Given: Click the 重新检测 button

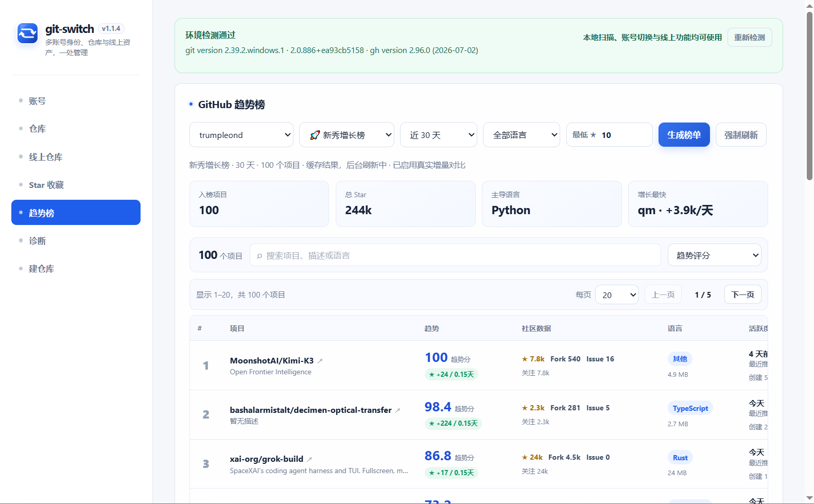Looking at the screenshot, I should click(749, 38).
